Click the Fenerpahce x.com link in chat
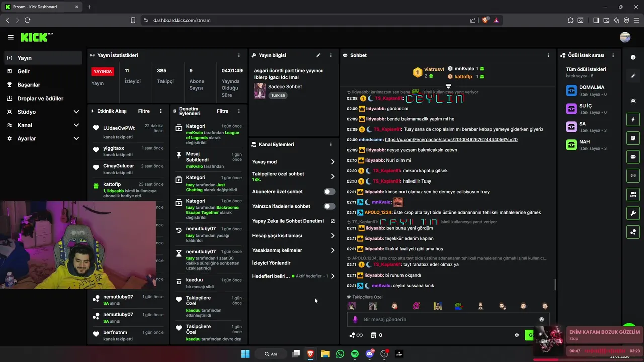644x362 pixels. 451,139
